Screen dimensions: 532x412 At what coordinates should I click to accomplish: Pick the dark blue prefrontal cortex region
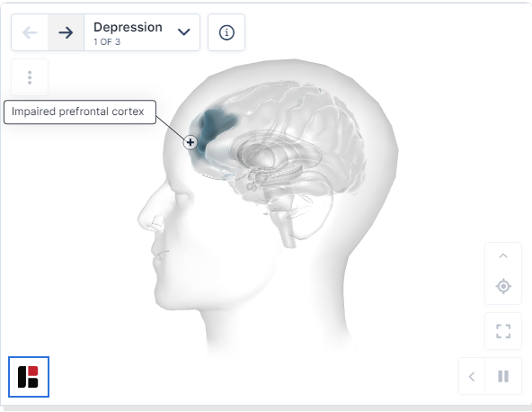[216, 126]
